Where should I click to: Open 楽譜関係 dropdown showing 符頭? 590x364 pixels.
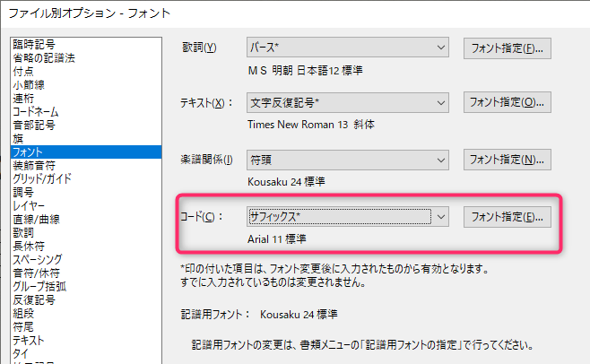point(348,160)
